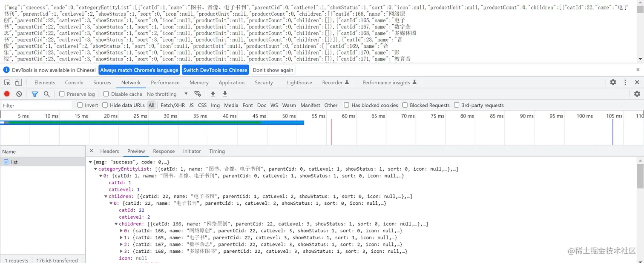Switch to the Sources tab
This screenshot has height=263, width=644.
(102, 83)
